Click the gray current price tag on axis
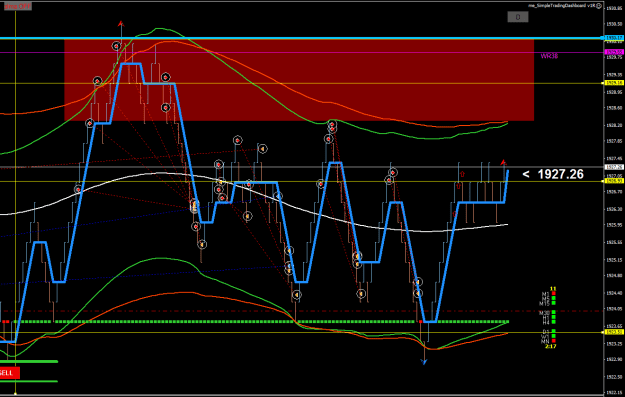 point(614,167)
